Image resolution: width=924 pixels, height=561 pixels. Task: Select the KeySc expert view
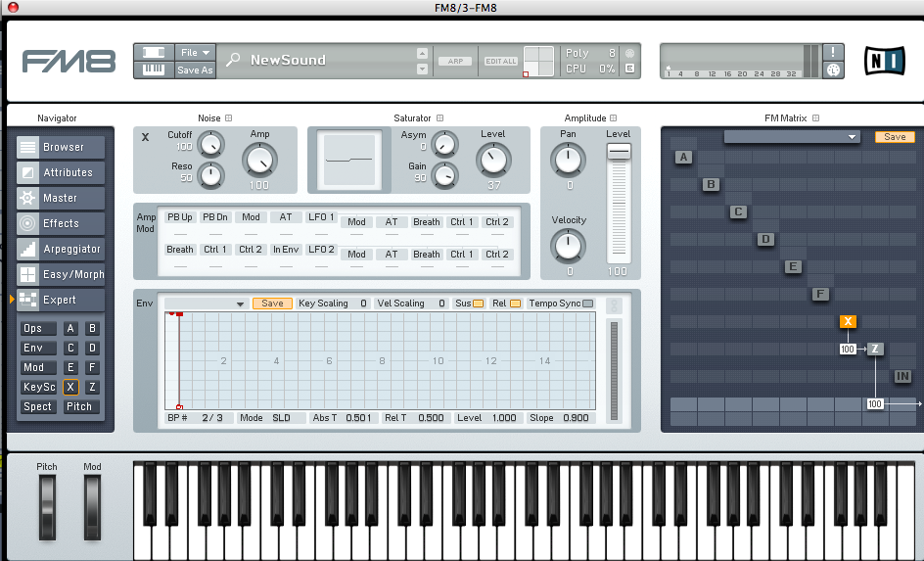(x=39, y=387)
